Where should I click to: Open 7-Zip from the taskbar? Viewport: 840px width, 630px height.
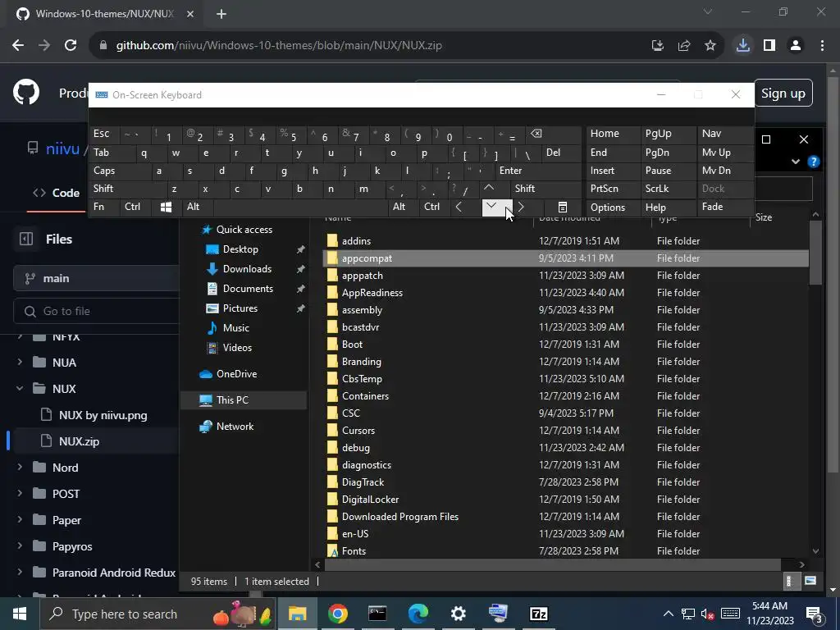pyautogui.click(x=538, y=614)
